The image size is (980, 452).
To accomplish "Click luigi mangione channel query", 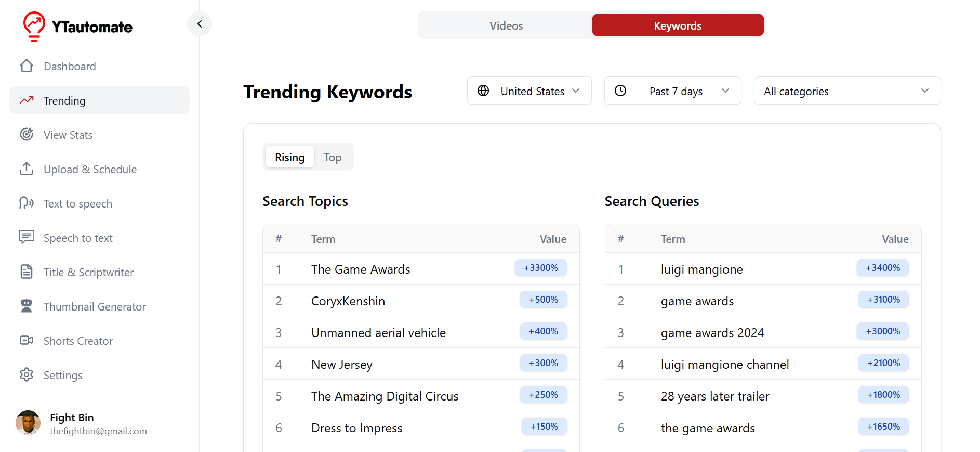I will click(724, 364).
